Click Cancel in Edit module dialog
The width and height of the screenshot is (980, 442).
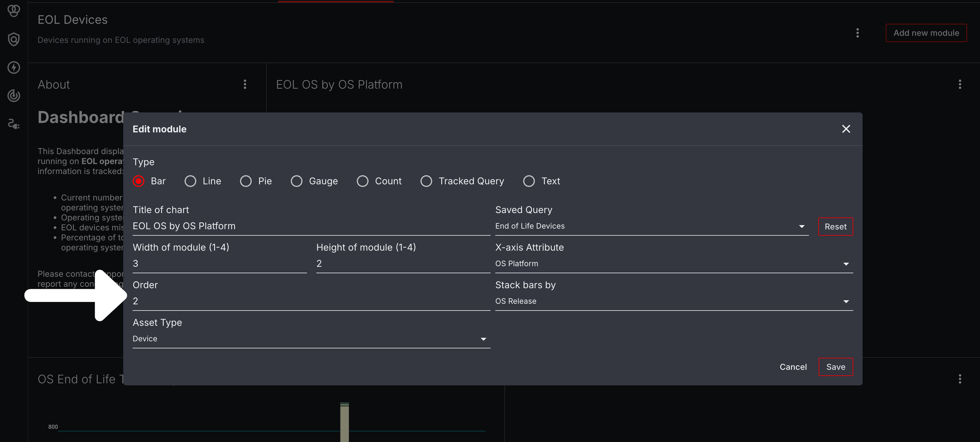(793, 367)
